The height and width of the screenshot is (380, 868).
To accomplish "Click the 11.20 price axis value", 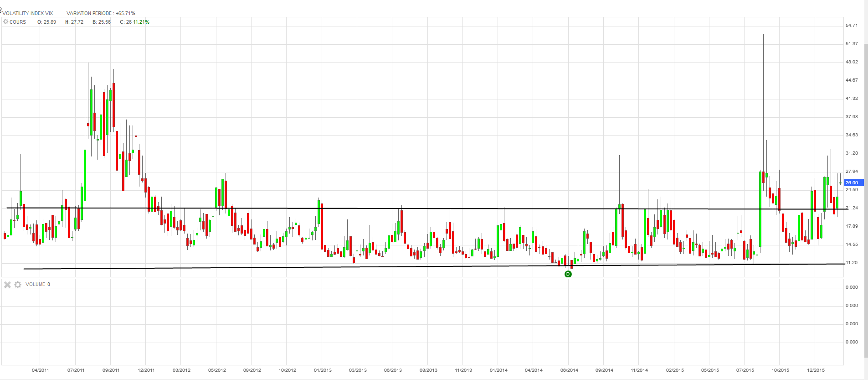I will (852, 263).
